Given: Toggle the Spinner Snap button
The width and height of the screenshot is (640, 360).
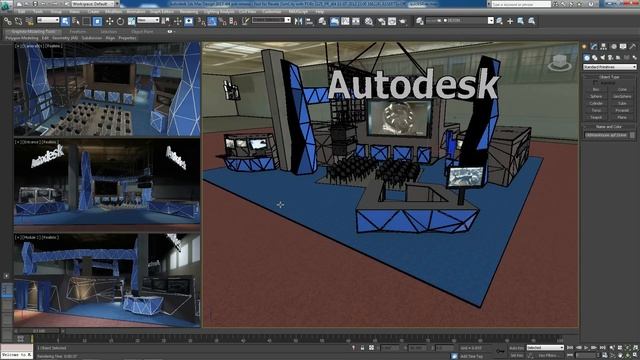Looking at the screenshot, I should (233, 21).
